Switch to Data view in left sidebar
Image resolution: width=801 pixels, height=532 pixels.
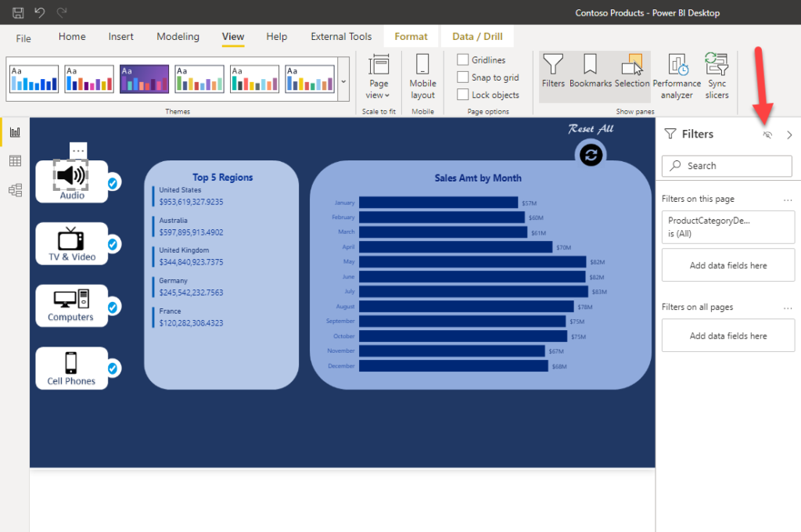[x=16, y=161]
